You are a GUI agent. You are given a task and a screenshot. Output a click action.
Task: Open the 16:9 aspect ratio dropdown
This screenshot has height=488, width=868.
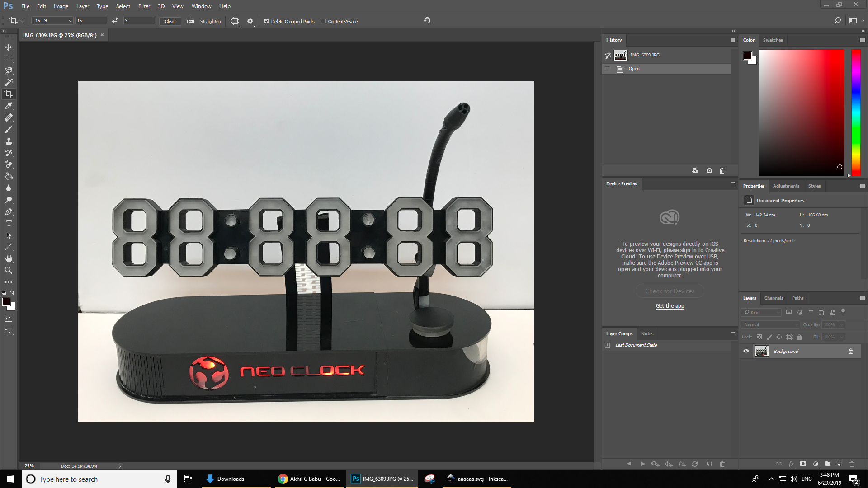click(x=52, y=21)
